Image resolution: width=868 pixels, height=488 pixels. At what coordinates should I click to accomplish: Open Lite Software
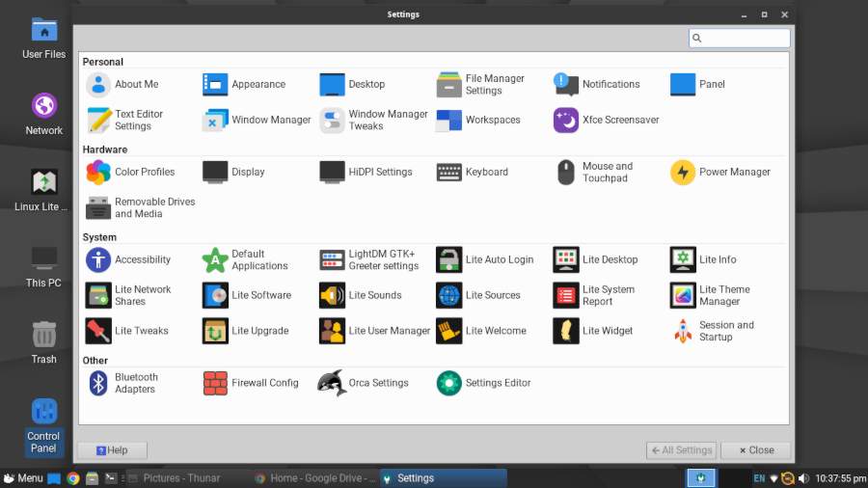click(x=247, y=295)
